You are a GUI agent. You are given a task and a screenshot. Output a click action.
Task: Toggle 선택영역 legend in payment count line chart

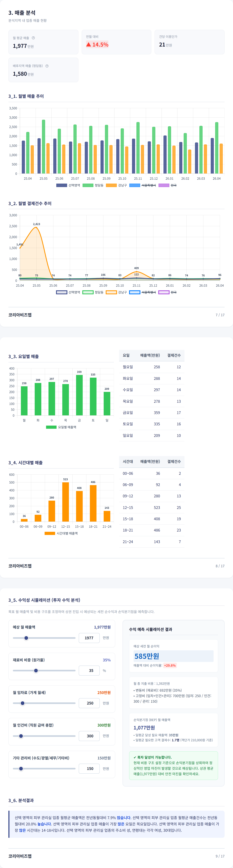[68, 292]
